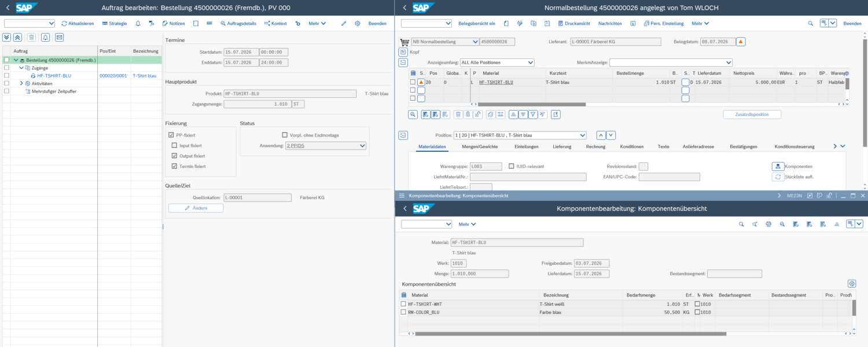Click collapse-all double-chevron icon above Auftrag tree

(17, 37)
